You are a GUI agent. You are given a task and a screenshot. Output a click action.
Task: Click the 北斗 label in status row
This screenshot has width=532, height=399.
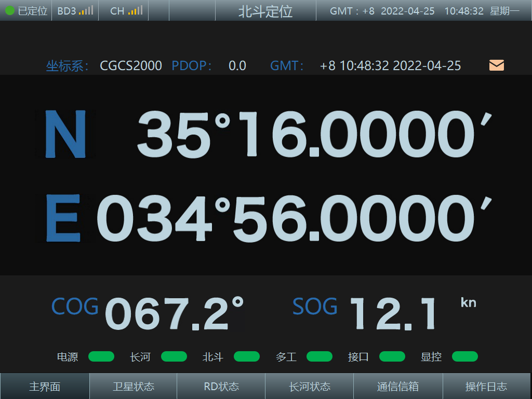coord(212,357)
